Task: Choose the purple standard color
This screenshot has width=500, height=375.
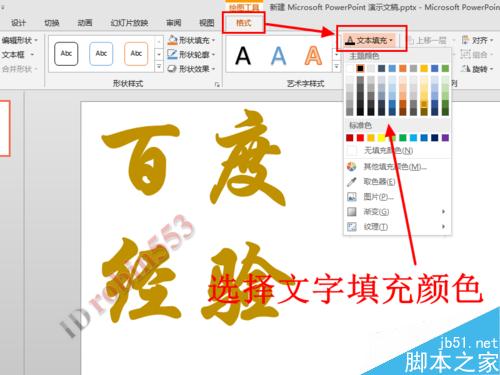Action: (445, 138)
